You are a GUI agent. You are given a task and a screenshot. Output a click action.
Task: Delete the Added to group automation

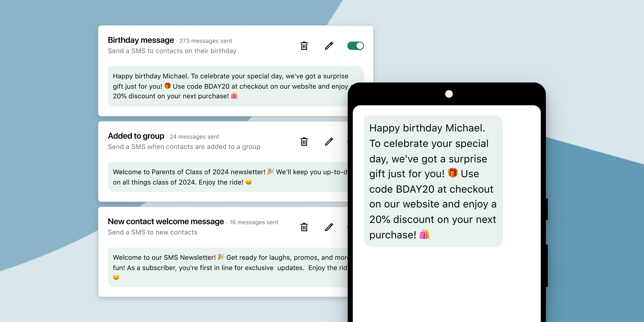point(304,142)
